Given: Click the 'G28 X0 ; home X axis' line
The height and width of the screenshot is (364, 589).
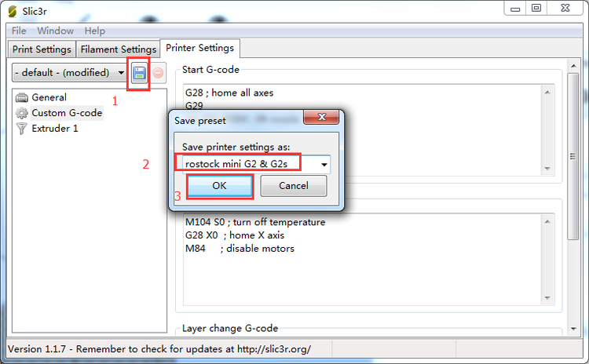Looking at the screenshot, I should click(235, 235).
